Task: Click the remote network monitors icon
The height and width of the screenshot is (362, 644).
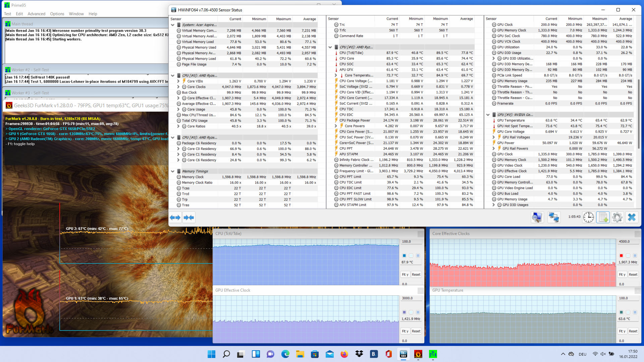Action: pos(553,217)
